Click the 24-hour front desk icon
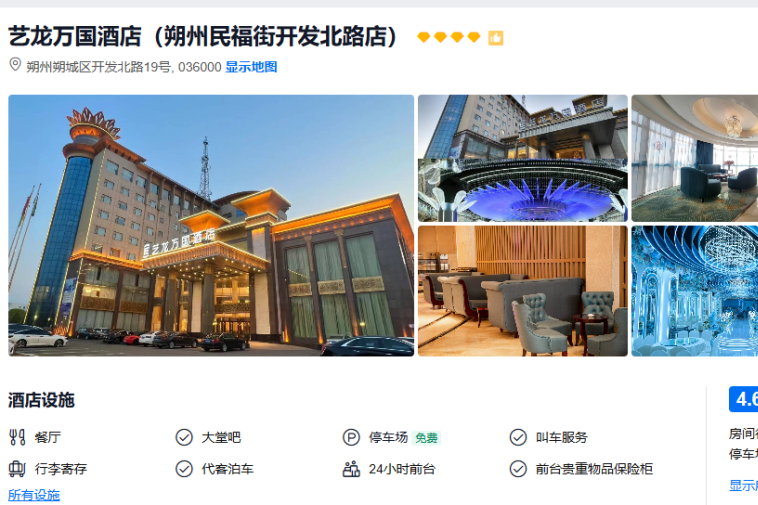Viewport: 758px width, 505px height. click(351, 469)
